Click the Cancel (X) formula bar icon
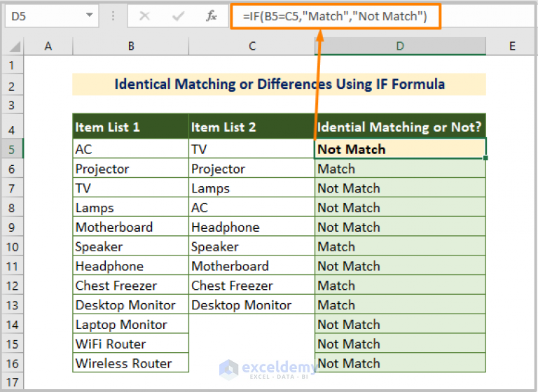 [145, 16]
